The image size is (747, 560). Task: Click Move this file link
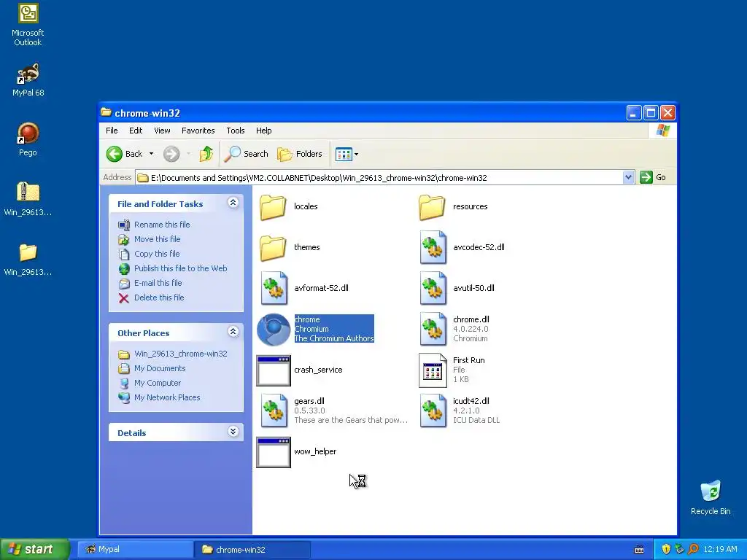[158, 239]
